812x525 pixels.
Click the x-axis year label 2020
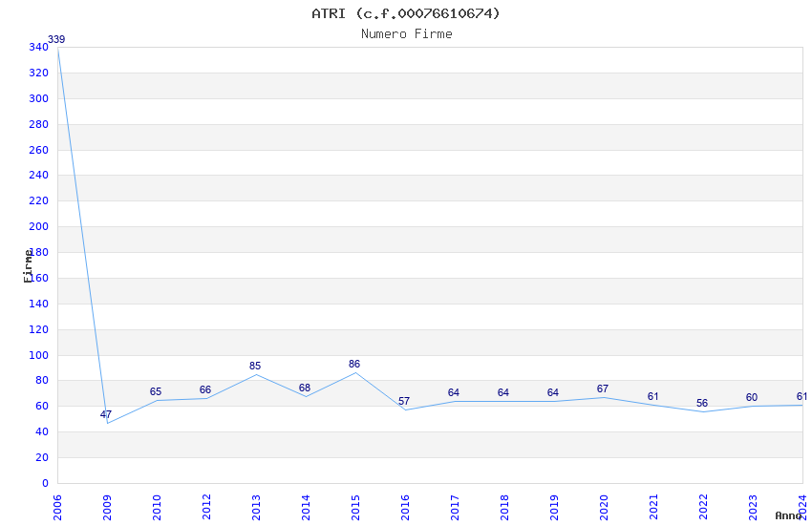tap(605, 507)
